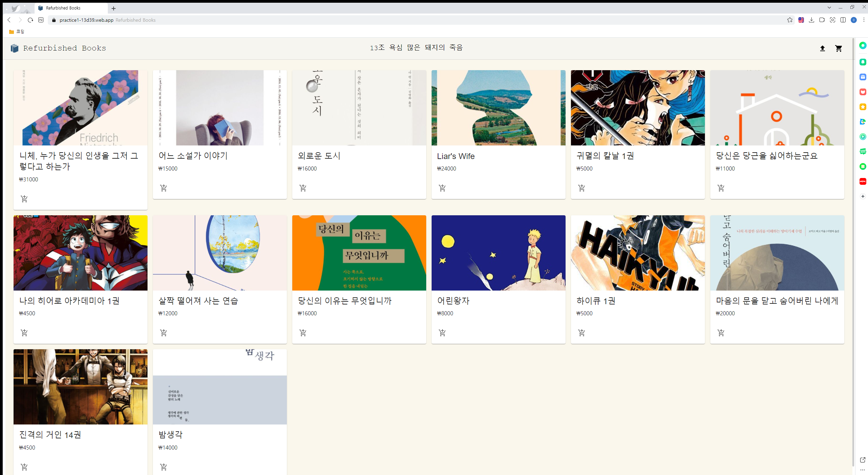Screen dimensions: 868x475
Task: Reload the current page
Action: pyautogui.click(x=30, y=20)
